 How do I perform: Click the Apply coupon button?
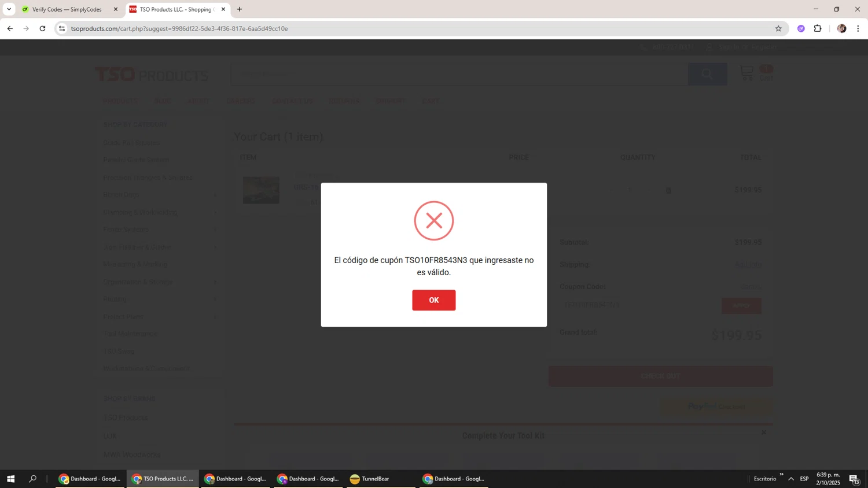741,305
